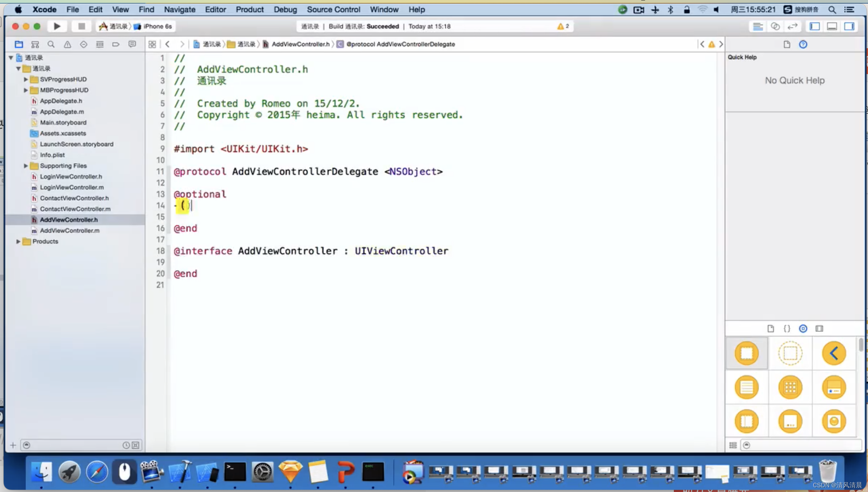Show the Quick Help inspector
The image size is (868, 492).
coord(803,44)
